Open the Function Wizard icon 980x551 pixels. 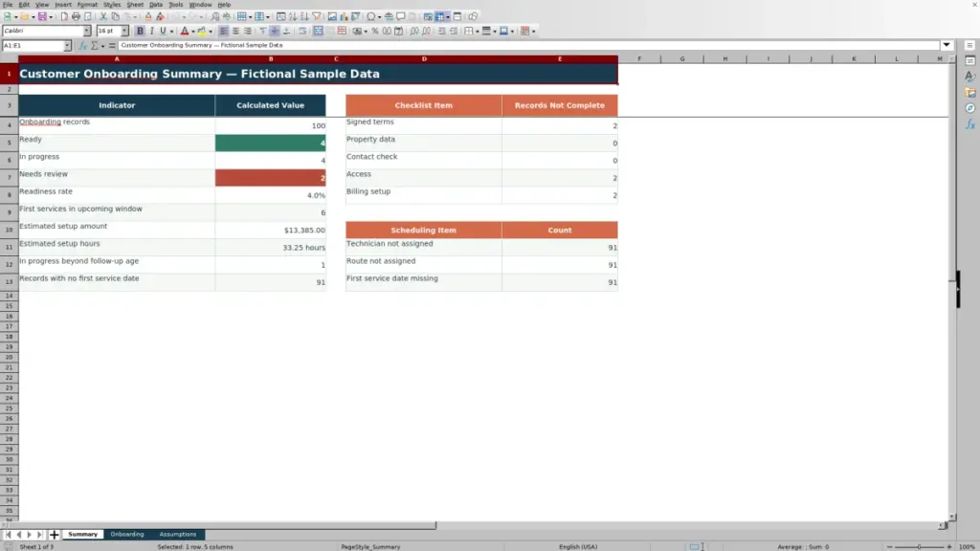(x=82, y=45)
